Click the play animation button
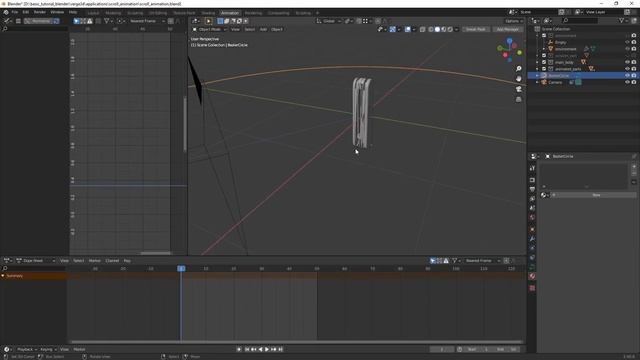The image size is (640, 360). [x=267, y=349]
